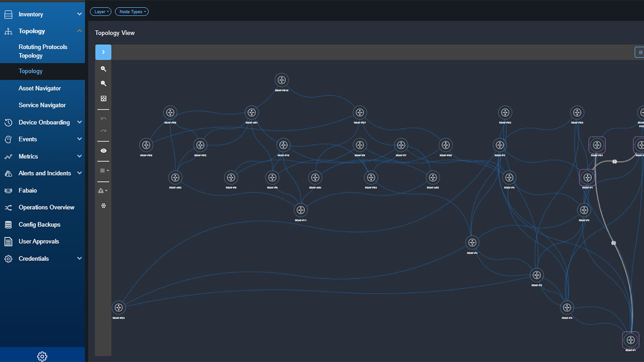Screen dimensions: 644x362
Task: Click the RDAF-P4 router node
Action: pyautogui.click(x=472, y=242)
